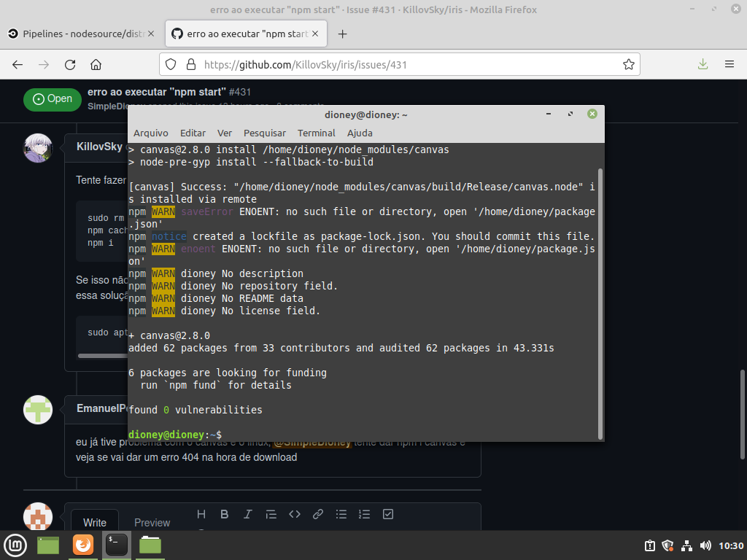This screenshot has height=560, width=747.
Task: Click the green Open issue status badge
Action: coord(52,98)
